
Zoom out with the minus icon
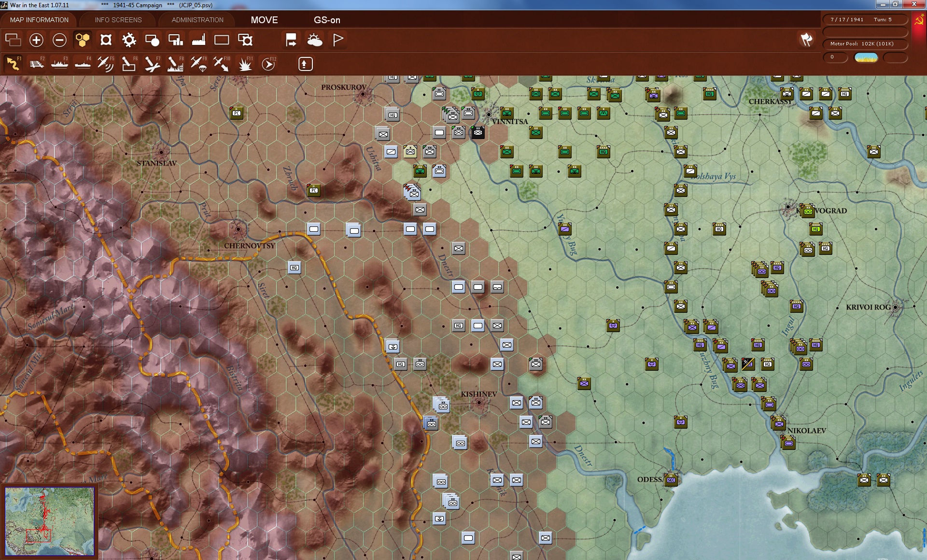(x=59, y=40)
